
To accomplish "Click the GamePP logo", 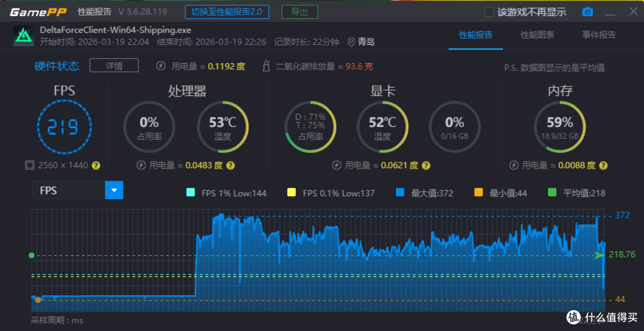I will pos(39,13).
